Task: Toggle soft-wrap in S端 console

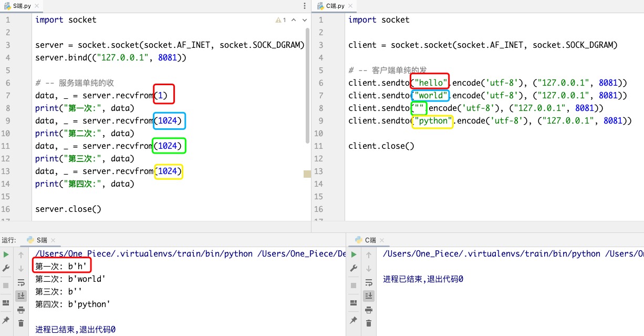Action: pyautogui.click(x=21, y=282)
